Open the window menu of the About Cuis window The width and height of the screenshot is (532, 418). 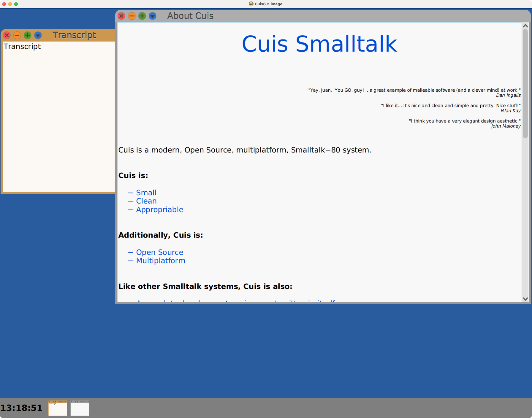152,16
